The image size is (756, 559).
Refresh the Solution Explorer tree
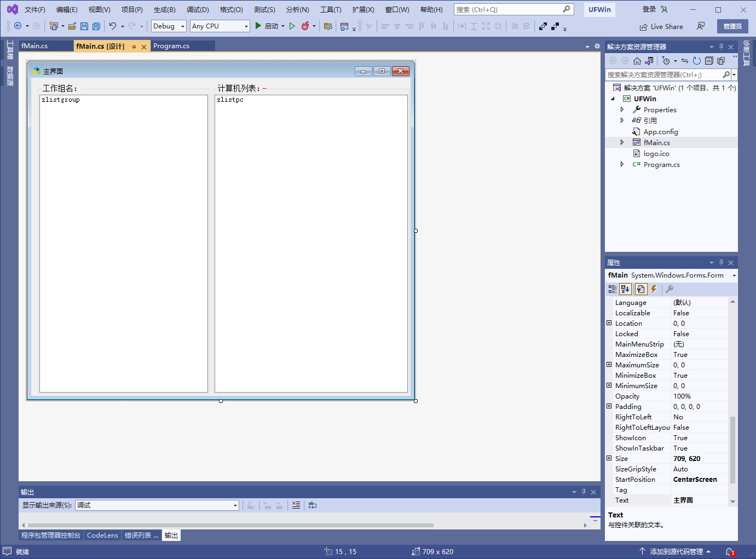[696, 61]
